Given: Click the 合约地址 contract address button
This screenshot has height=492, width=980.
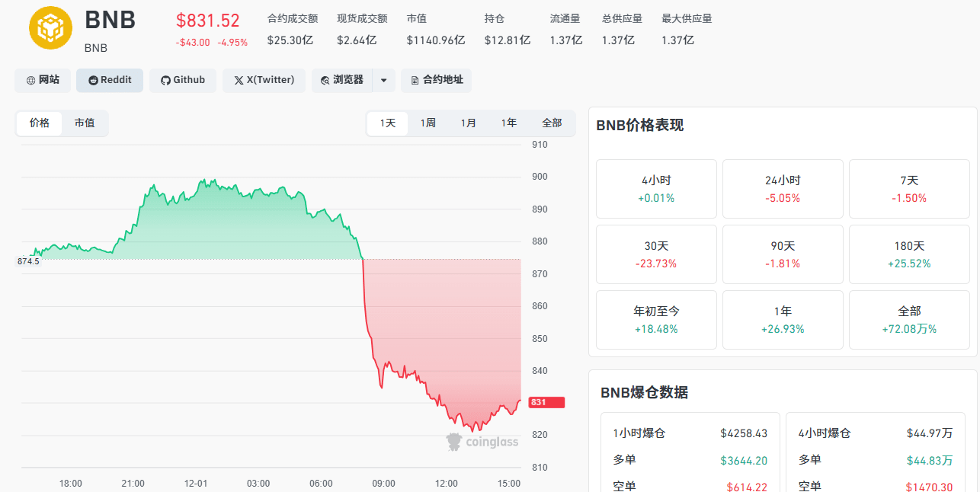Looking at the screenshot, I should click(436, 80).
